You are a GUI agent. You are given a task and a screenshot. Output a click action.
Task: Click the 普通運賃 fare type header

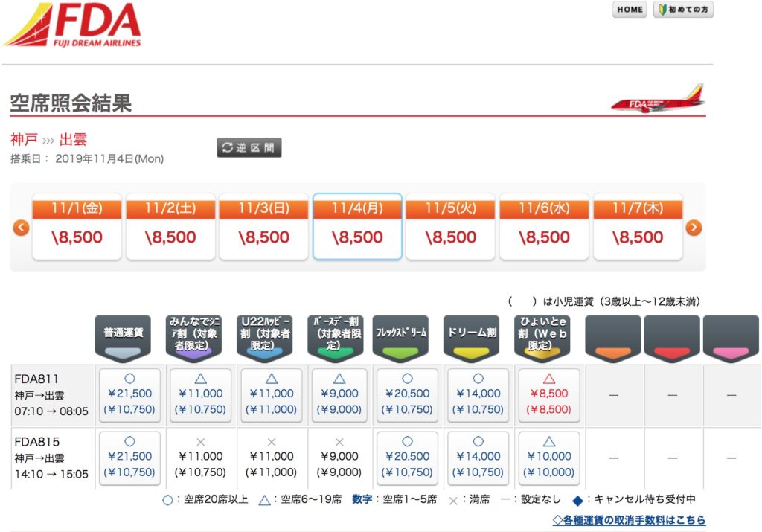[x=123, y=336]
